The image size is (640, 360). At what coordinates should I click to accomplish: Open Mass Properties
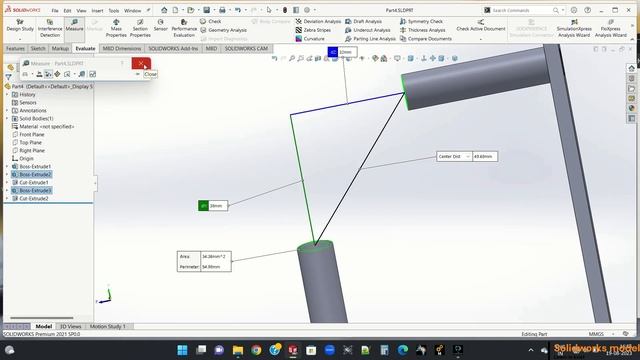pos(116,28)
